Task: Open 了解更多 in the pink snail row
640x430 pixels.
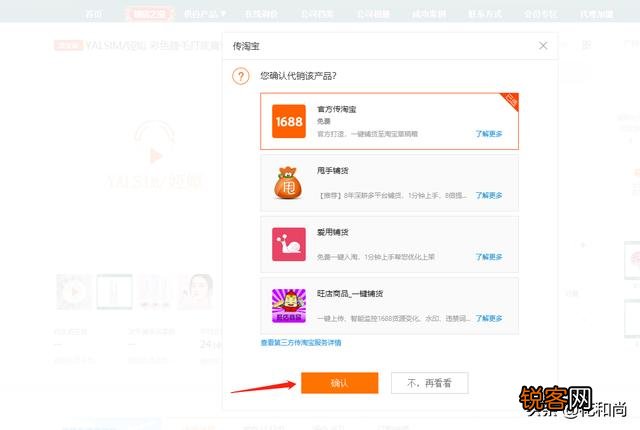Action: pyautogui.click(x=489, y=257)
